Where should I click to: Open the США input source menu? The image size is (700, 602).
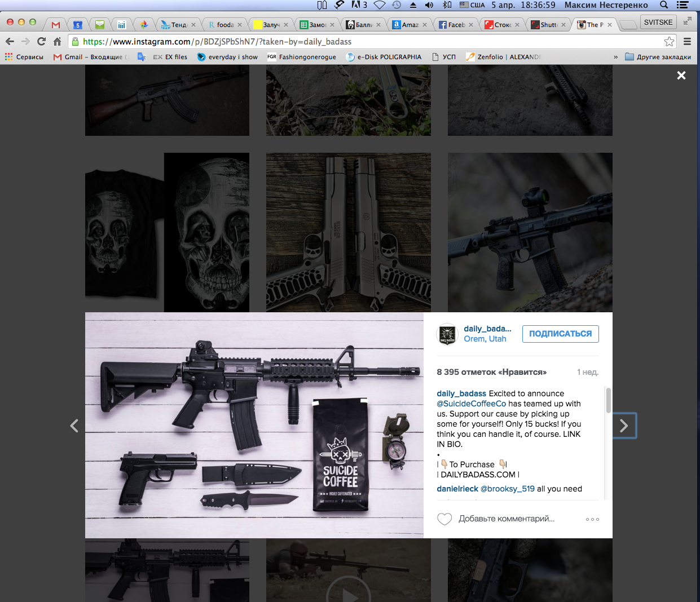(472, 5)
